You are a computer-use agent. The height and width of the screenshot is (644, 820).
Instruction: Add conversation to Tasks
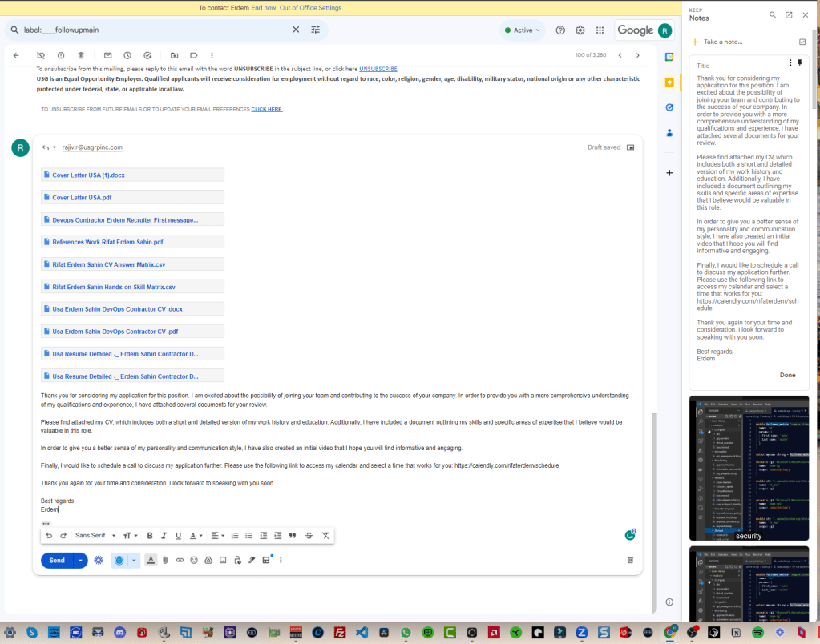[x=147, y=55]
